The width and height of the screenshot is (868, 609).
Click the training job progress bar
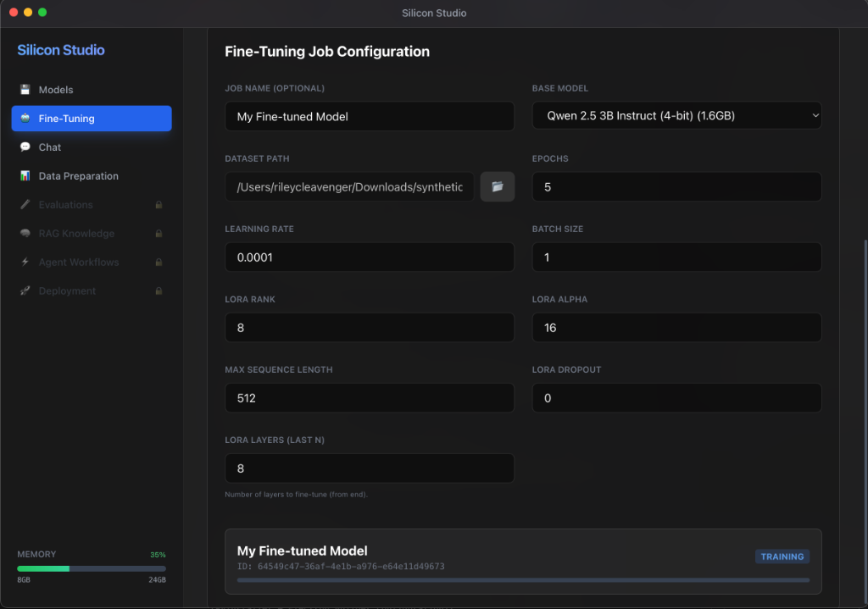pyautogui.click(x=523, y=580)
